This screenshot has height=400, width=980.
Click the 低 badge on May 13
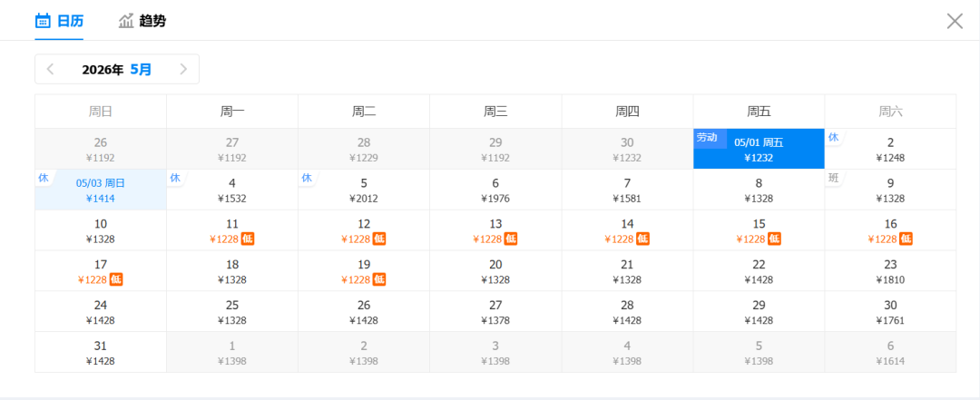pyautogui.click(x=511, y=239)
